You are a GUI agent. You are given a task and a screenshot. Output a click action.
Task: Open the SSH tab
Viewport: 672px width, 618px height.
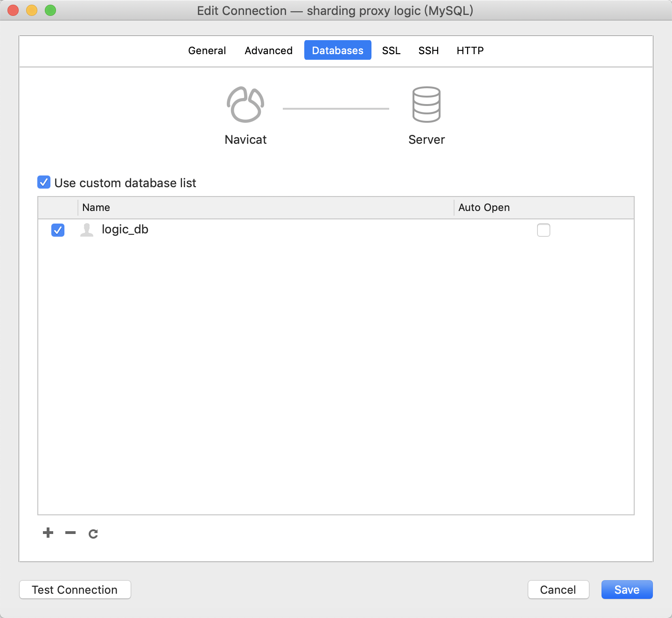pos(428,50)
